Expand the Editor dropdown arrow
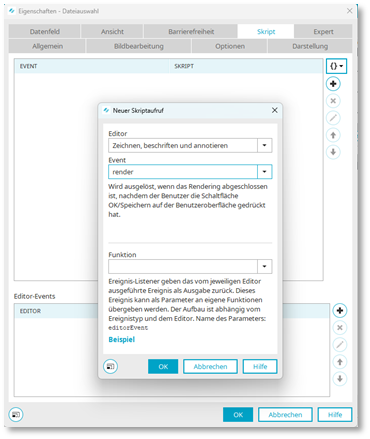 click(265, 145)
